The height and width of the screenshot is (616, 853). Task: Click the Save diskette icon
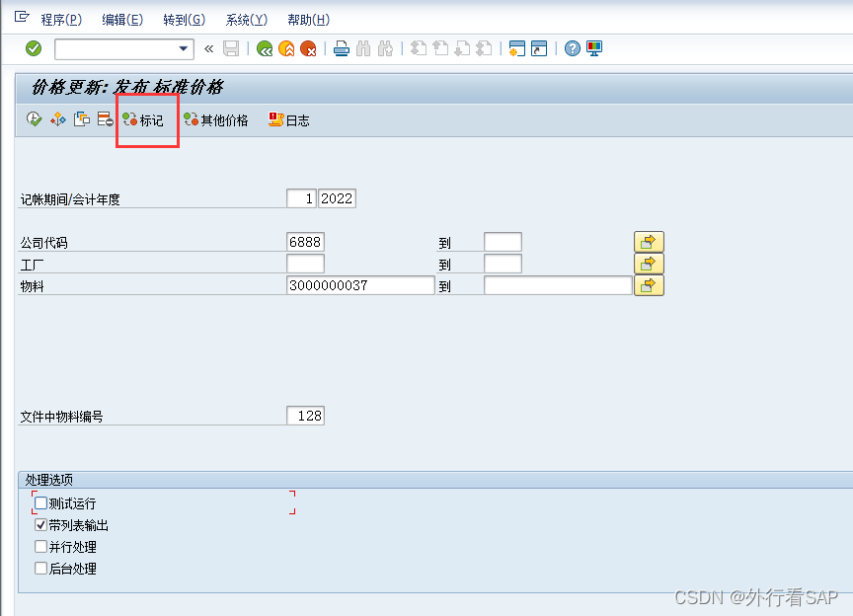click(231, 48)
